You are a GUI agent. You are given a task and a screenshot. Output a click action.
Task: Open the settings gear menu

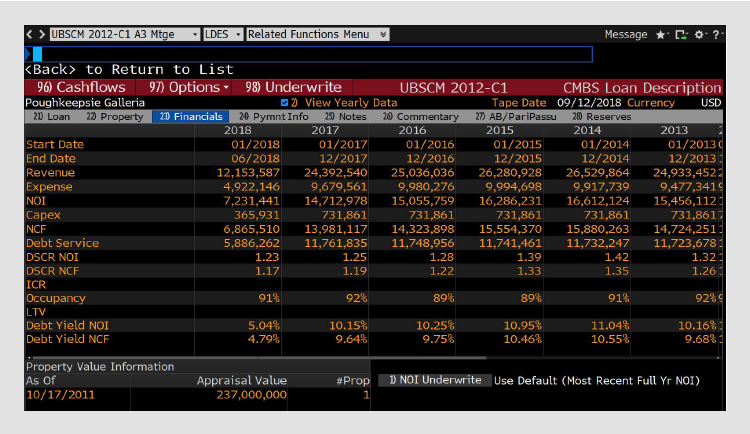pyautogui.click(x=699, y=34)
